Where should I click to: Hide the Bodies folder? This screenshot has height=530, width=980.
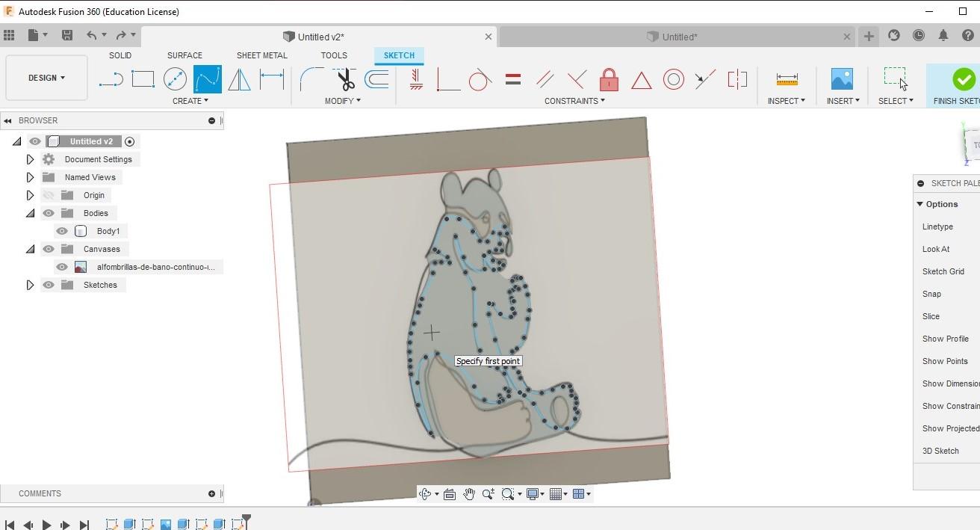pyautogui.click(x=49, y=213)
